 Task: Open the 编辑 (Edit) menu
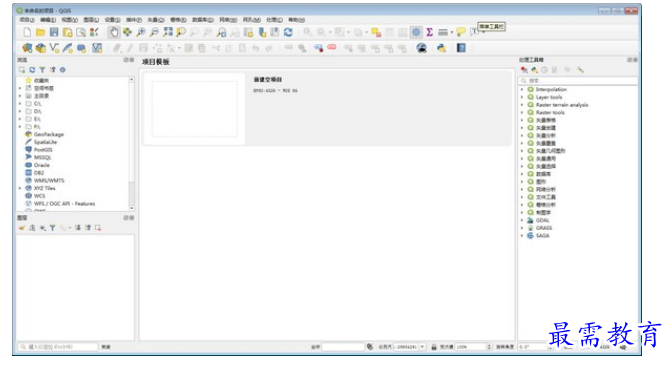(48, 20)
